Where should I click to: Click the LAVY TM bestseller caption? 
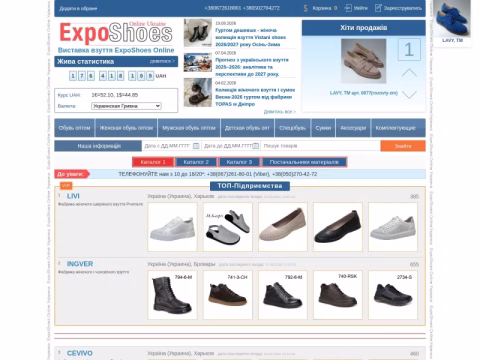tap(364, 93)
